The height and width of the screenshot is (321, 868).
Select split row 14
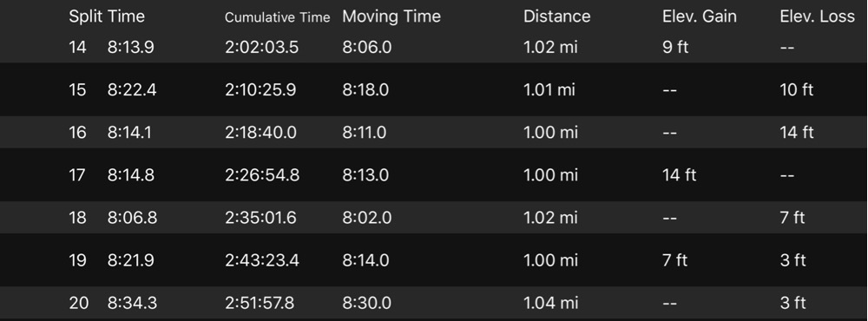pos(434,47)
